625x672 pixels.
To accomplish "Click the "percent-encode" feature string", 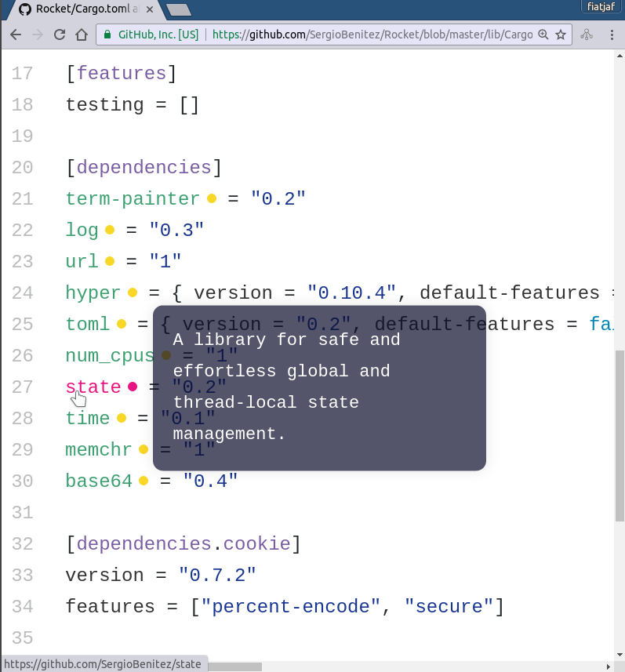I will [291, 606].
